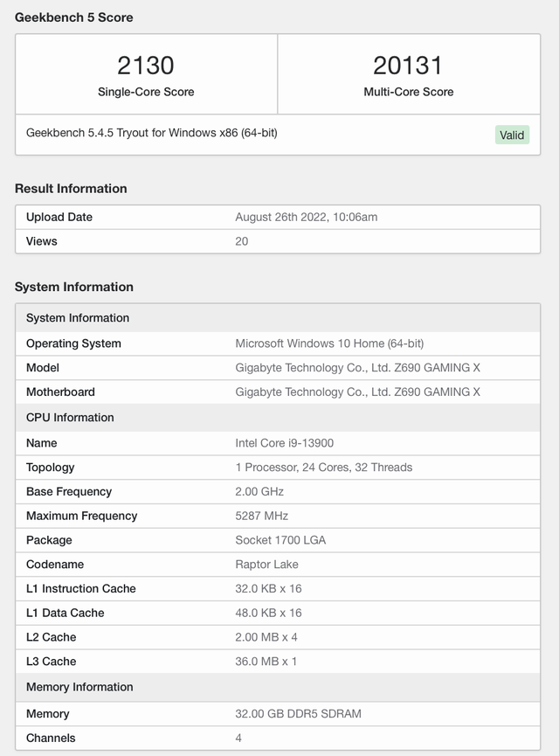Click the Maximum Frequency label

tap(81, 516)
